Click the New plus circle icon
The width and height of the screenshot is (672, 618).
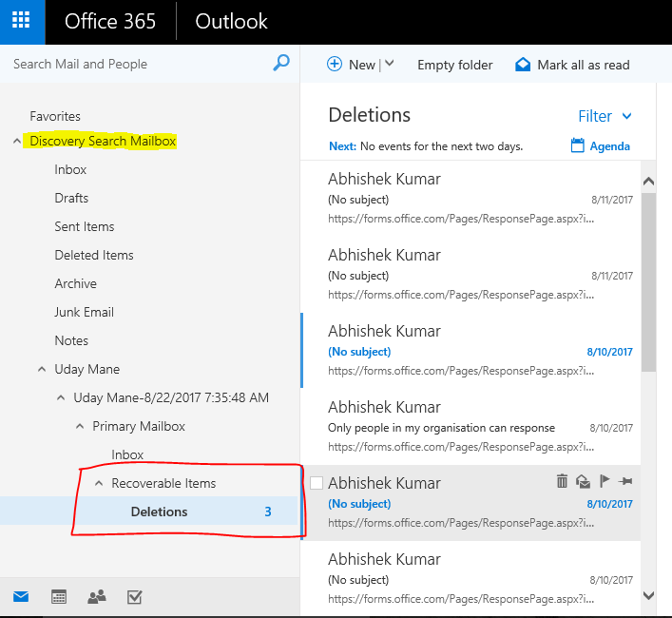[335, 65]
